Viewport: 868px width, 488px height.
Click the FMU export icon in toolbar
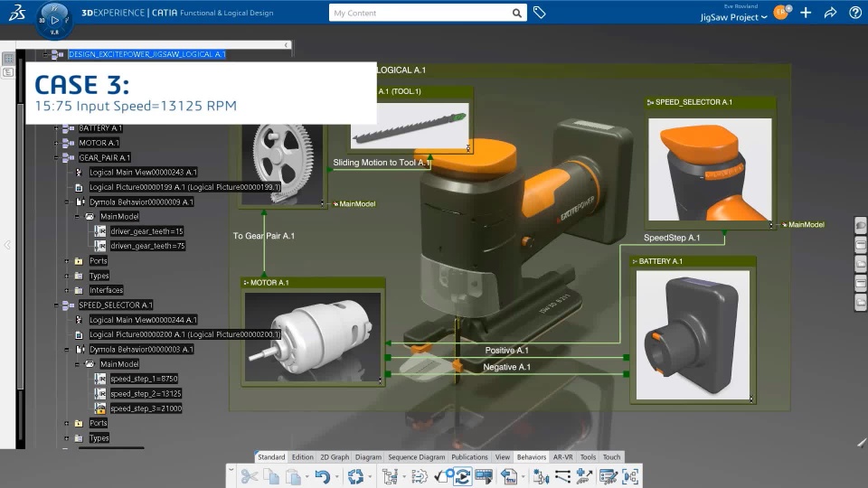[509, 476]
